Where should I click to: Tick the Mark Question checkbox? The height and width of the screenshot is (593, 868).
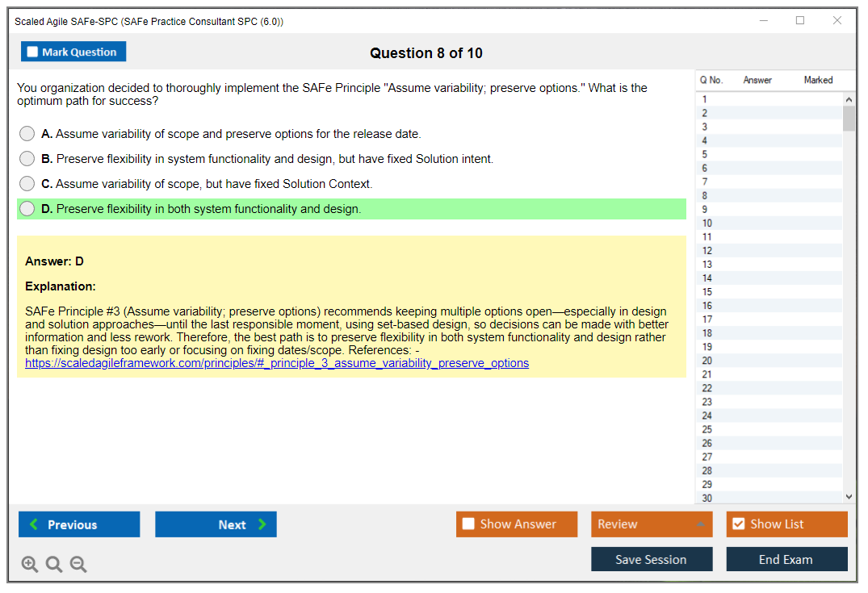32,52
